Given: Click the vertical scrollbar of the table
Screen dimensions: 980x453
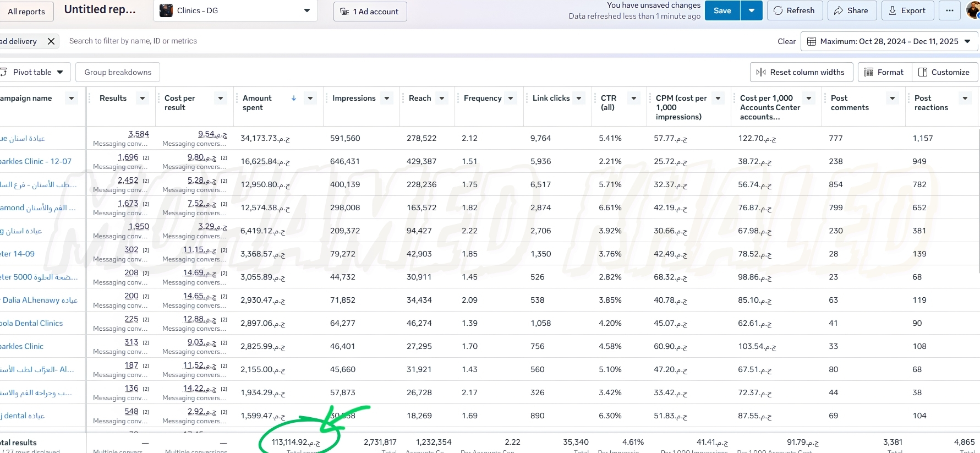Looking at the screenshot, I should (978, 201).
